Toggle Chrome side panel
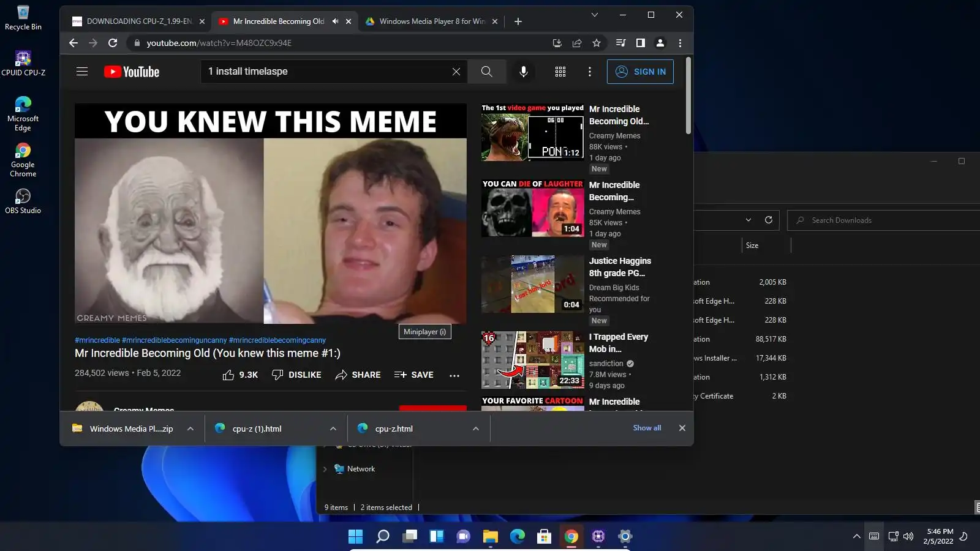Image resolution: width=980 pixels, height=551 pixels. coord(640,43)
